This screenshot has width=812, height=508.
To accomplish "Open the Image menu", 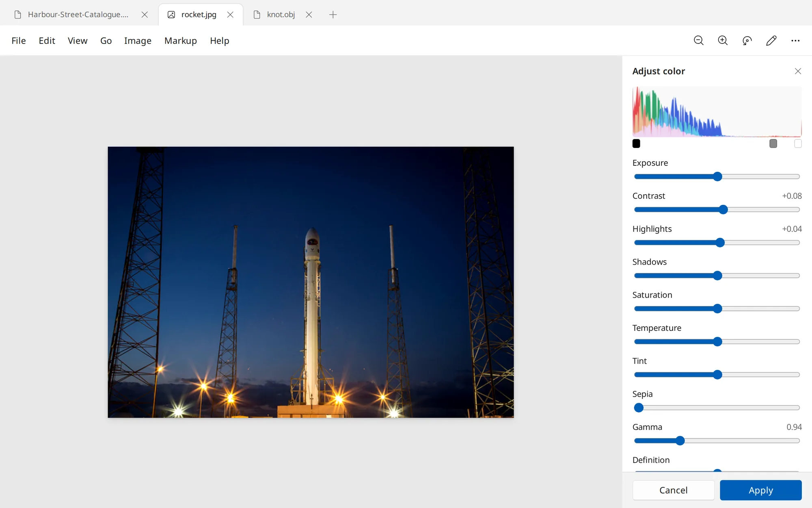I will pos(138,41).
